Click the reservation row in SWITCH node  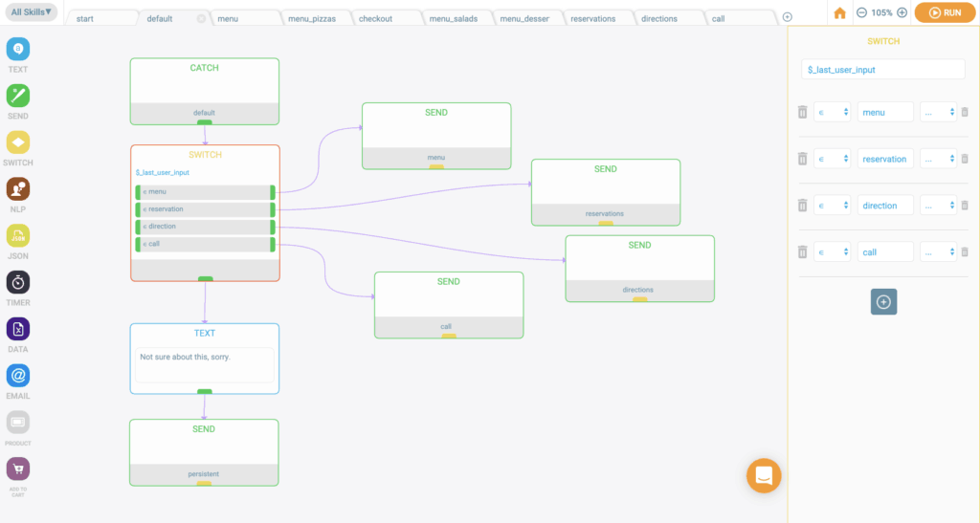point(205,209)
